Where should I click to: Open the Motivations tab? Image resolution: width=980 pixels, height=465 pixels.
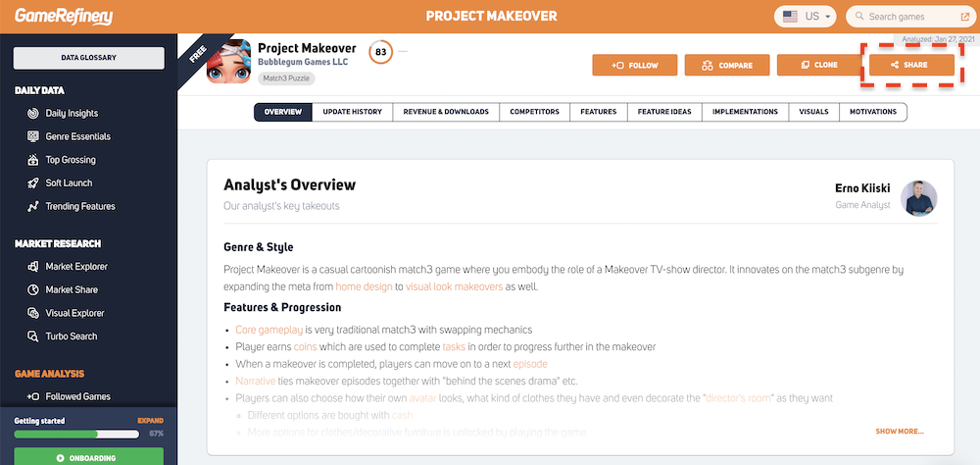(x=872, y=112)
